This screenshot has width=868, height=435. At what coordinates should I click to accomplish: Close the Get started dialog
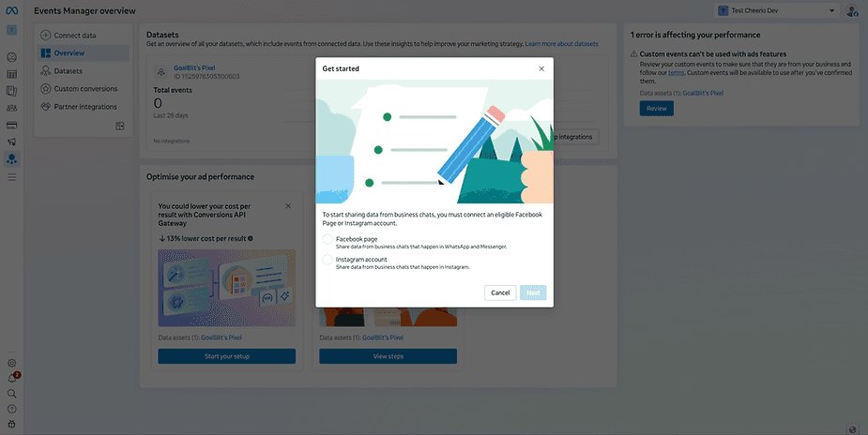point(541,69)
